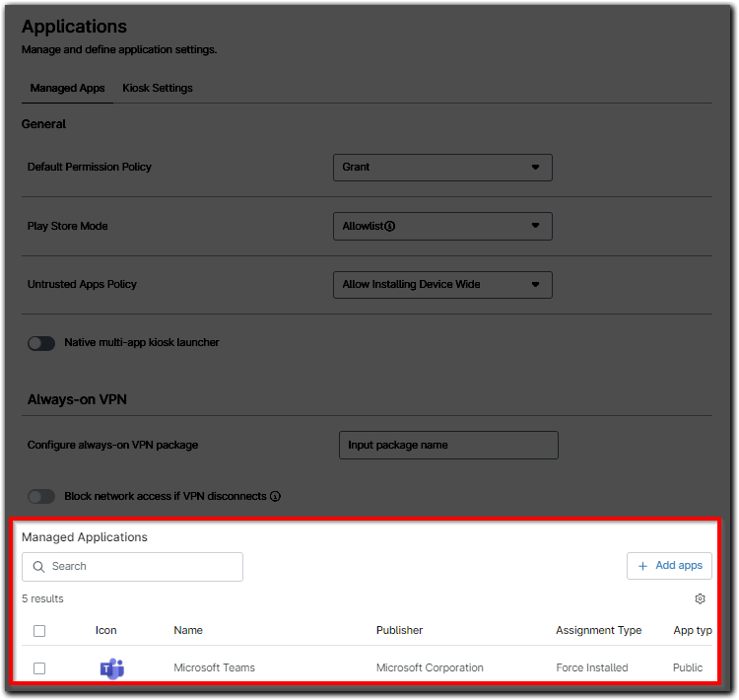Open Untrusted Apps Policy dropdown

pyautogui.click(x=442, y=284)
